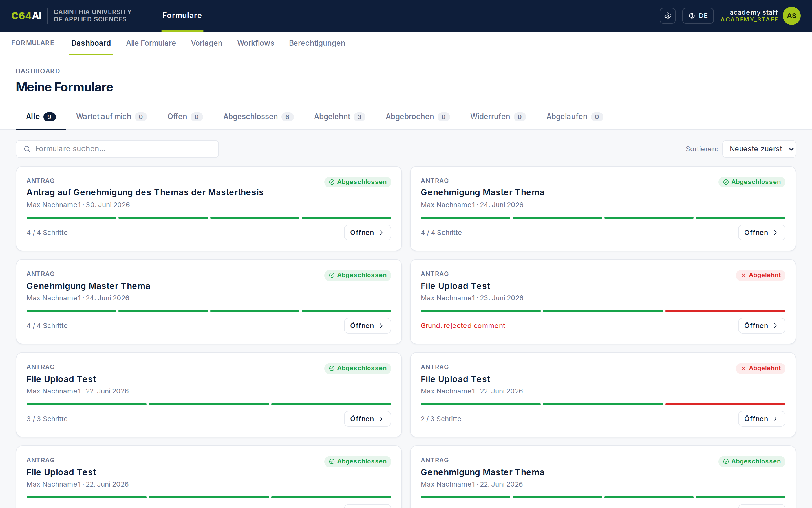Click Abgelehnt badge on 2/3 Schritte card
812x508 pixels.
tap(761, 368)
